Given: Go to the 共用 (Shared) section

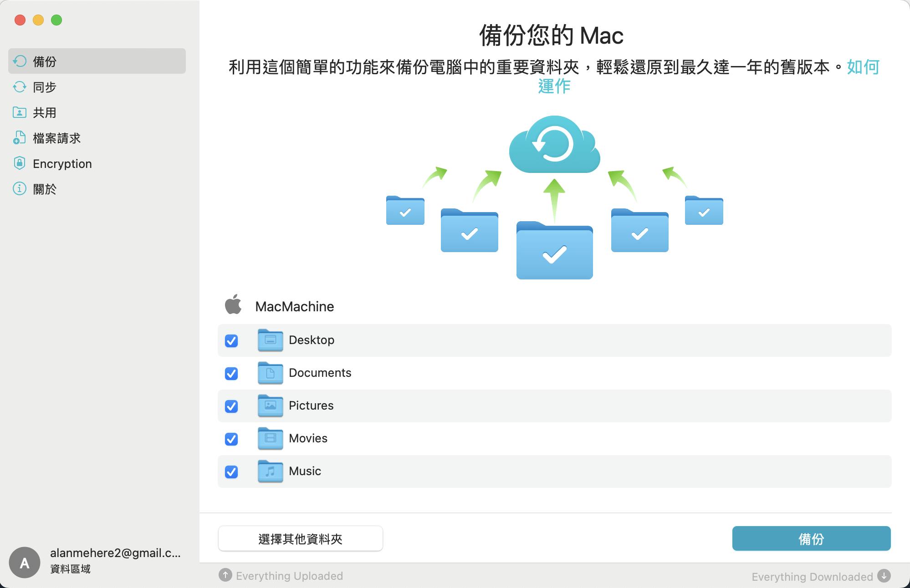Looking at the screenshot, I should coord(45,112).
